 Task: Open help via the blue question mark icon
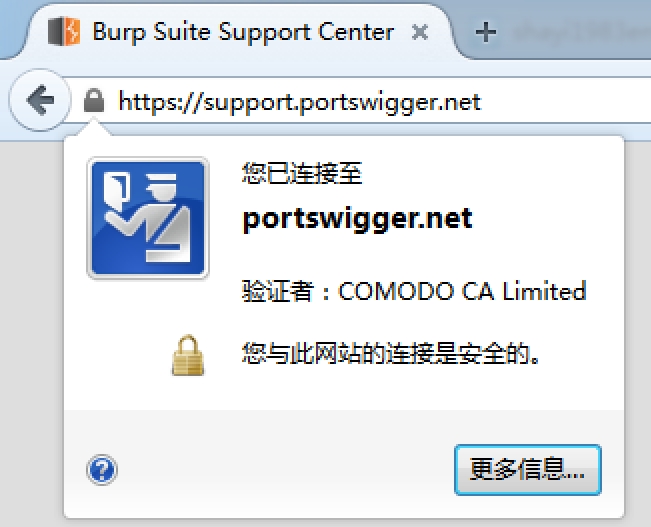pyautogui.click(x=102, y=470)
